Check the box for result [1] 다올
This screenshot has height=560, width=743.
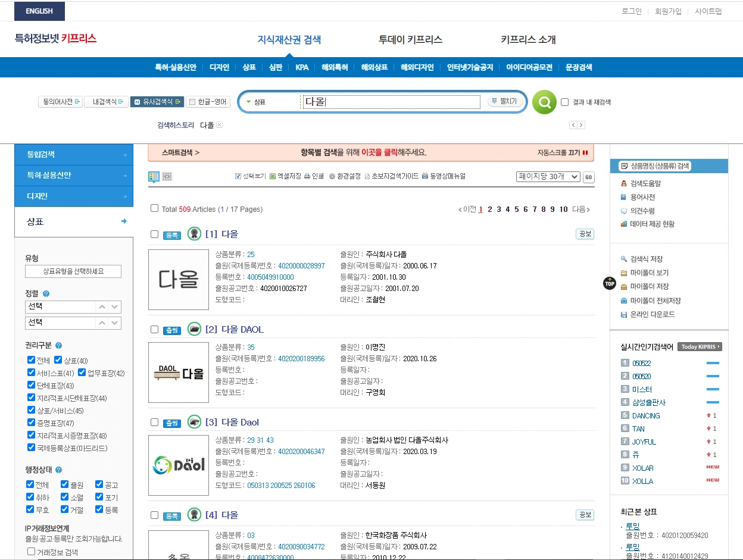(155, 234)
